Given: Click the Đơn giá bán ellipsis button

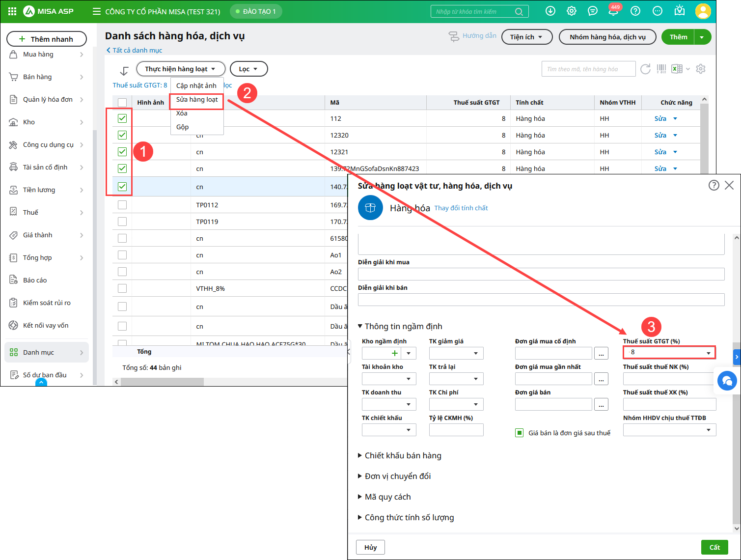Looking at the screenshot, I should coord(601,404).
